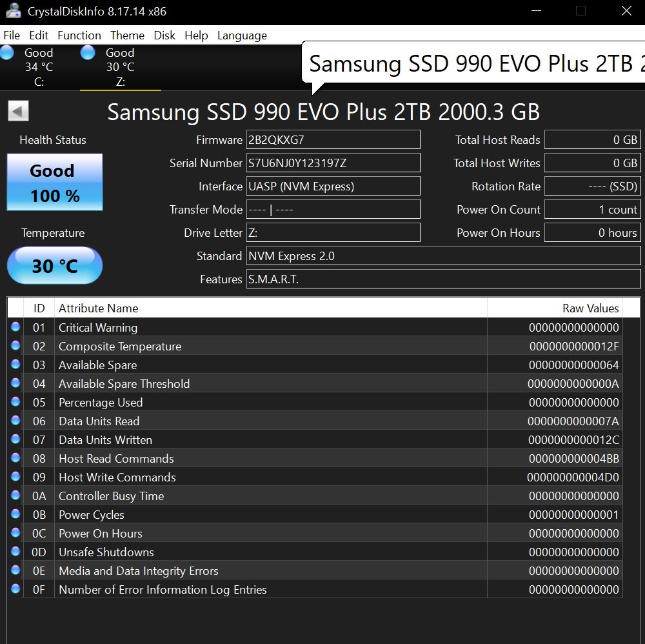Click raw value 000000000004BB
Viewport: 645px width, 644px height.
click(574, 459)
